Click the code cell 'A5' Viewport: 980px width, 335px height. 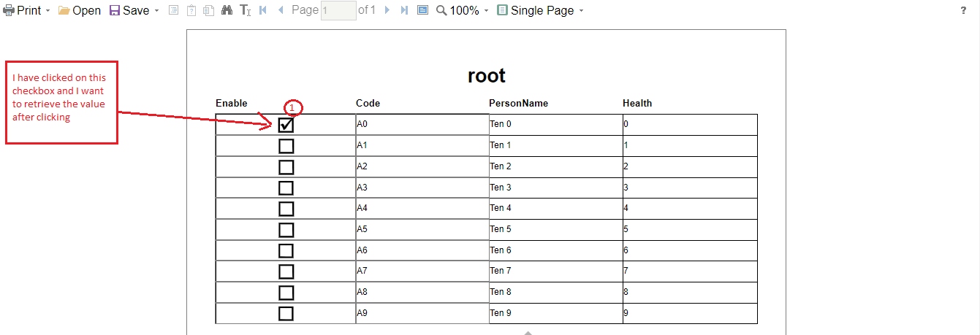point(422,230)
